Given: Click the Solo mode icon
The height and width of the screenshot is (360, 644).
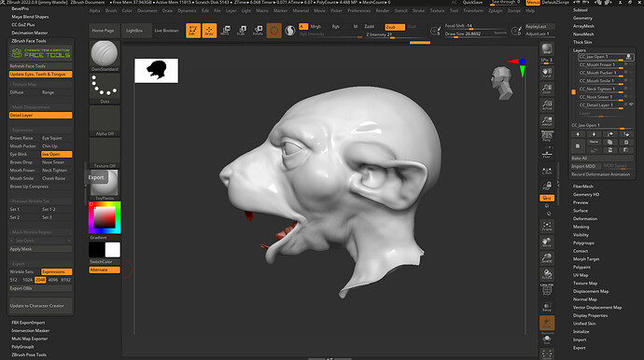Looking at the screenshot, I should [547, 339].
